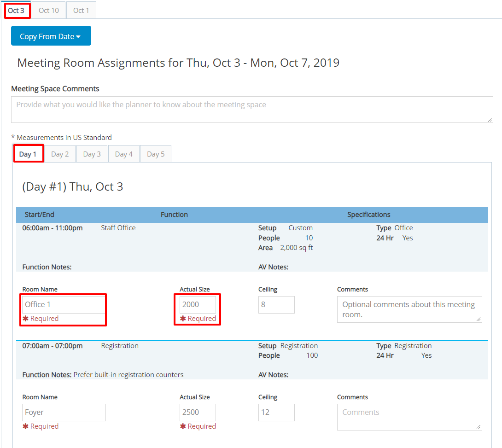This screenshot has width=502, height=448.
Task: Go to the Day 4 tab
Action: [123, 154]
